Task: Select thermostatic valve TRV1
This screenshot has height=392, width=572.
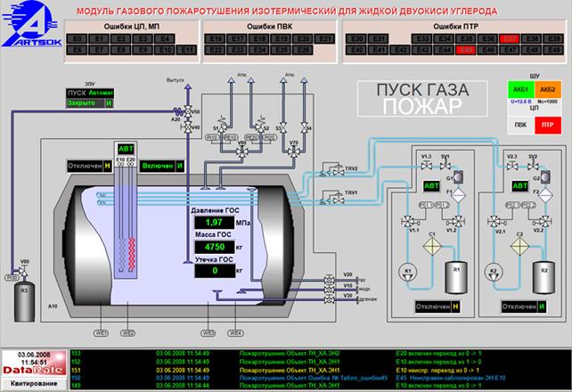Action: tap(338, 200)
